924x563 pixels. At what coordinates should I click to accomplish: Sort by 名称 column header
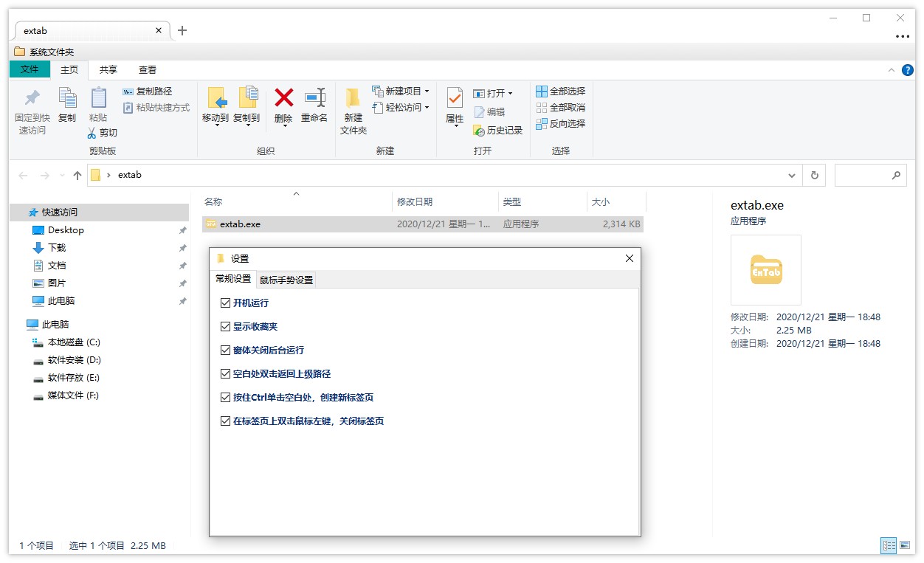[297, 202]
